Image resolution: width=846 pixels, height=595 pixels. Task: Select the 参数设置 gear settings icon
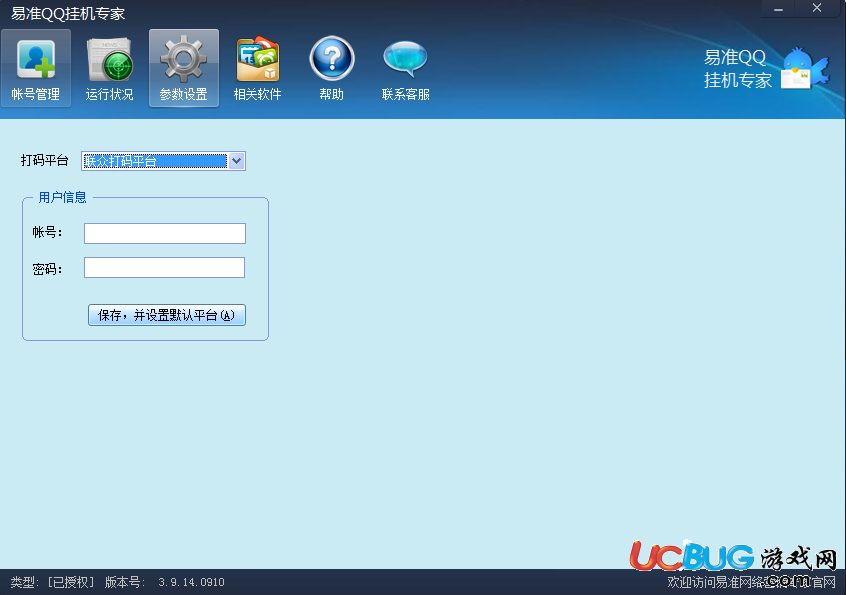point(183,69)
